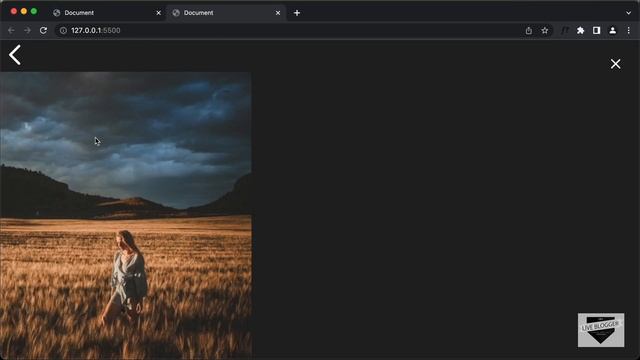640x360 pixels.
Task: Click the wheat field woman photo
Action: pyautogui.click(x=126, y=216)
